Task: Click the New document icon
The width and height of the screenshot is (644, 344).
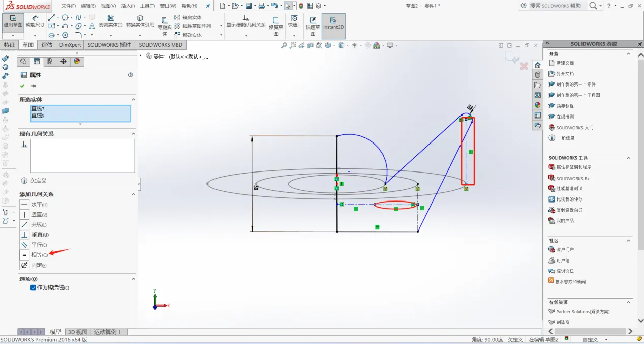Action: [x=222, y=6]
